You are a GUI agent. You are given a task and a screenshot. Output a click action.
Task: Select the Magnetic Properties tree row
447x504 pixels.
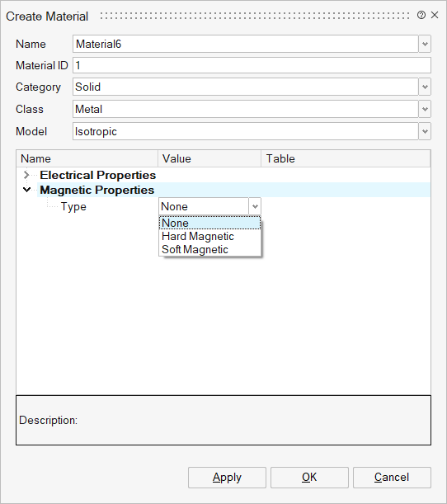(233, 190)
